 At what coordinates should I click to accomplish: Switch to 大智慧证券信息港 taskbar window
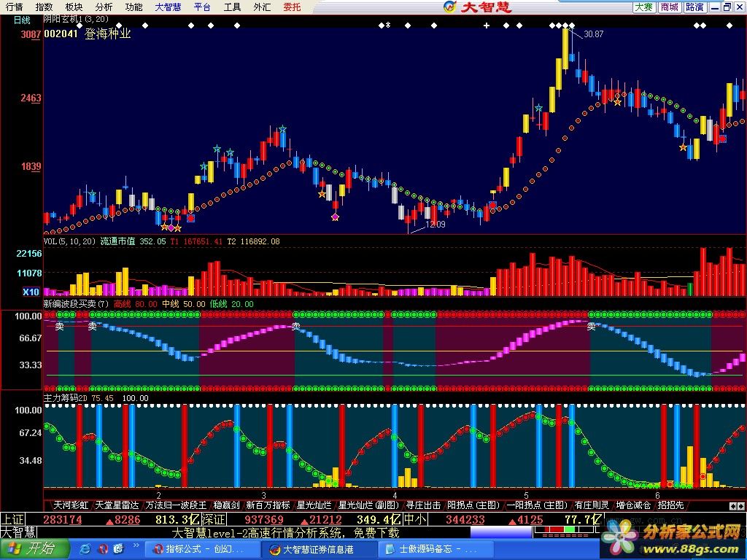[x=319, y=549]
